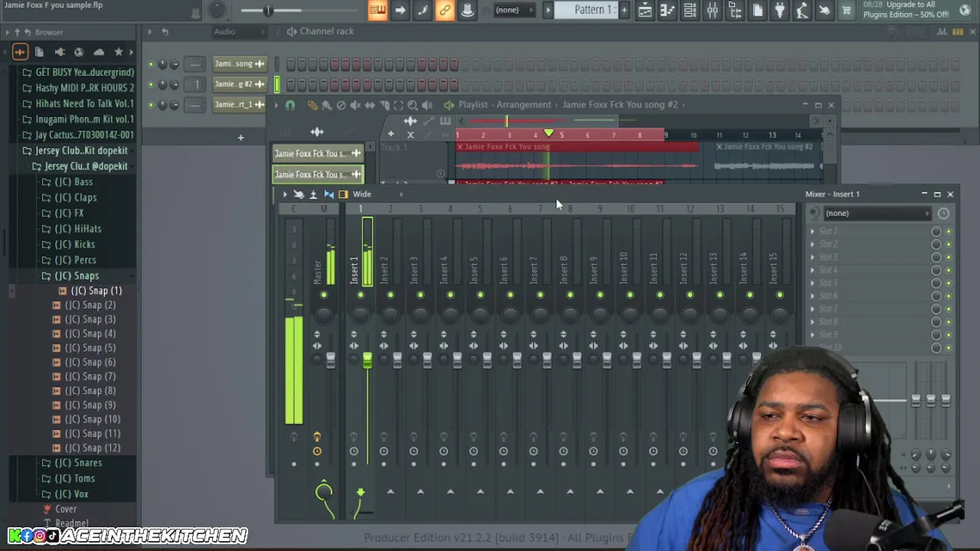The image size is (980, 551).
Task: Select the Playlist slice tool
Action: [x=384, y=105]
